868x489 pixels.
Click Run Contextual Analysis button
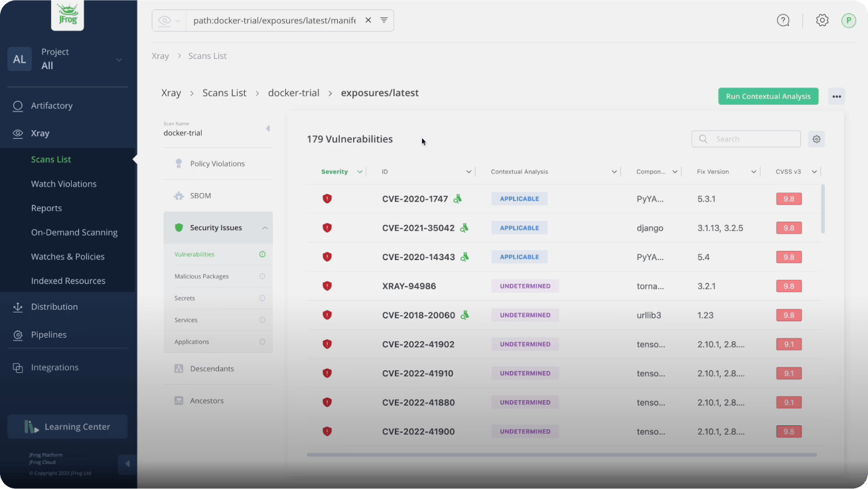(x=768, y=96)
